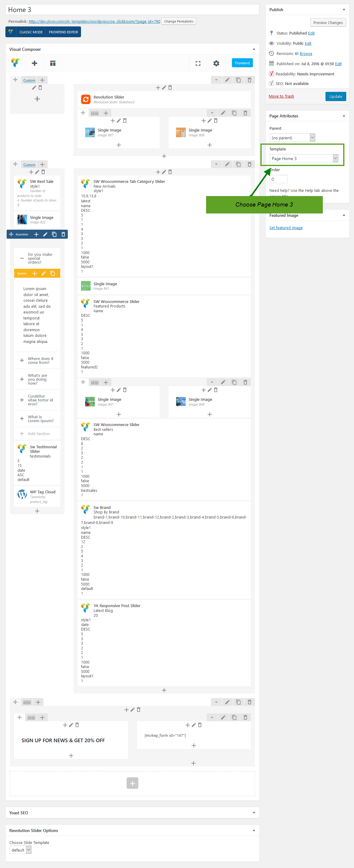The width and height of the screenshot is (354, 868).
Task: Expand the Yoast SEO panel
Action: point(254,813)
